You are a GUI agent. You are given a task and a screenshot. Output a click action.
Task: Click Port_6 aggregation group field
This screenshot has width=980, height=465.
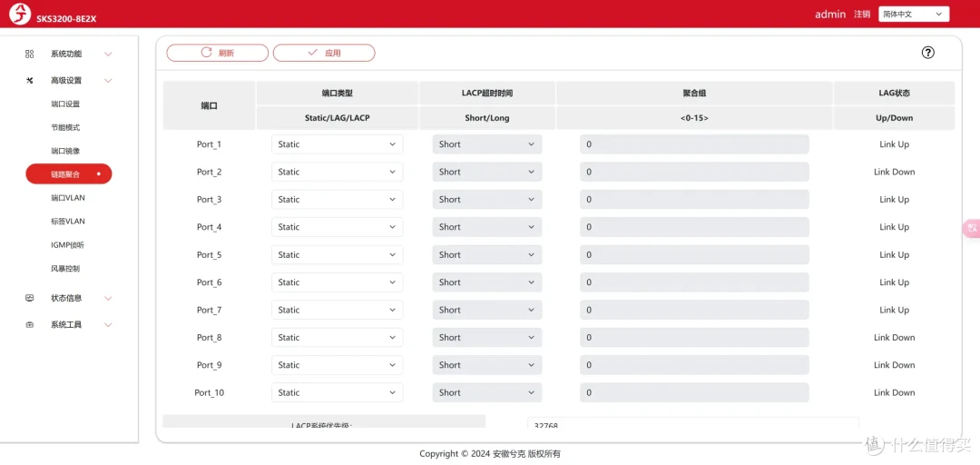[694, 282]
